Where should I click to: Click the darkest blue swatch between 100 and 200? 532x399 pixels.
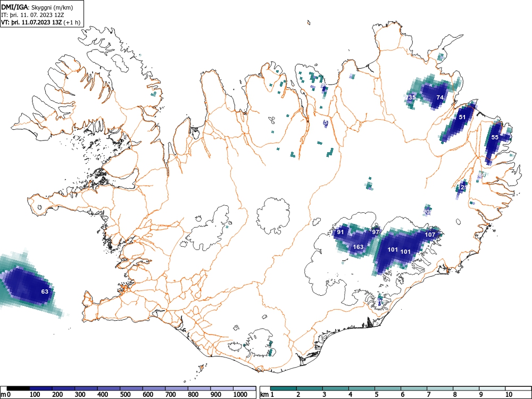click(x=41, y=388)
